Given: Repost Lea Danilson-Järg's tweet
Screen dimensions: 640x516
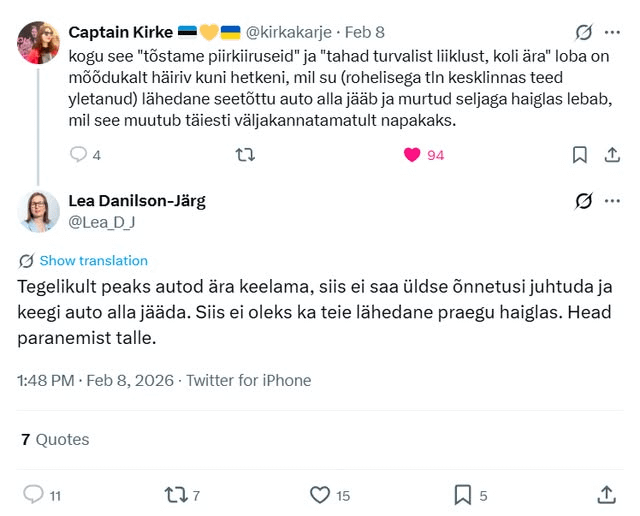Looking at the screenshot, I should coord(174,495).
